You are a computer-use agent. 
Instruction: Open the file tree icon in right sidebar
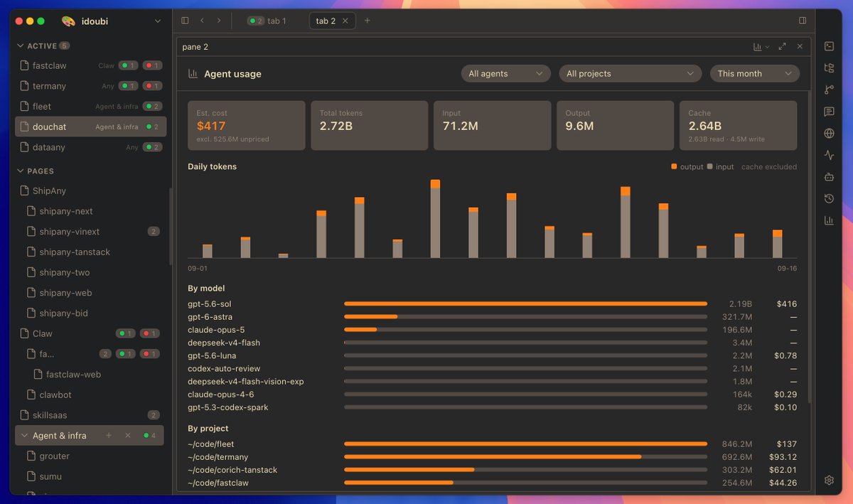pyautogui.click(x=829, y=68)
